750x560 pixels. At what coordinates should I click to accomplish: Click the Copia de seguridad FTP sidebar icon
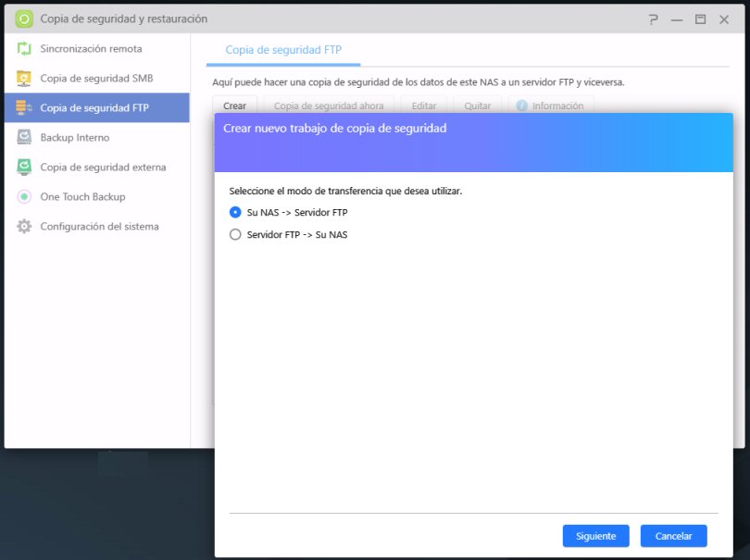click(24, 107)
